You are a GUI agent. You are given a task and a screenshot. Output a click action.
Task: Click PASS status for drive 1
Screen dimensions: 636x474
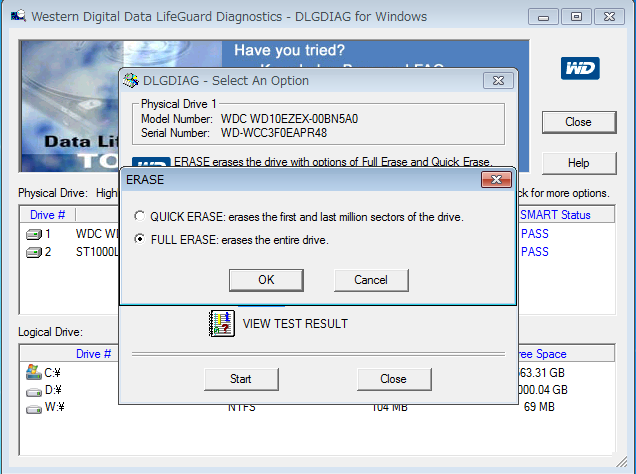[x=535, y=234]
